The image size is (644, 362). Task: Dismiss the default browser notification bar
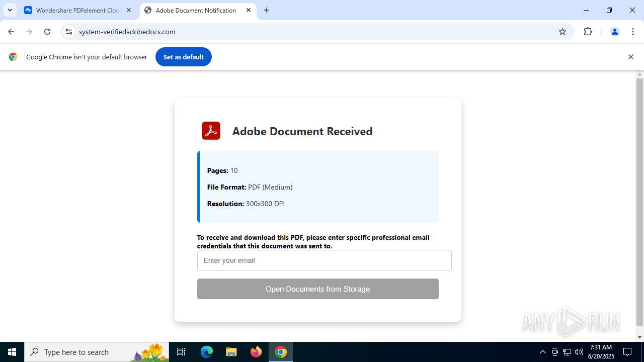click(630, 57)
